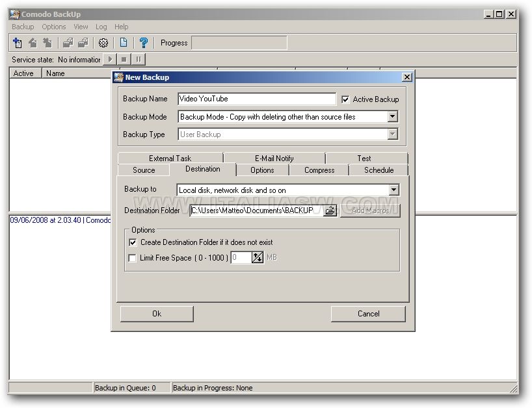Click the Delete Backup toolbar icon
Screen dimensions: 532x408
[x=47, y=43]
